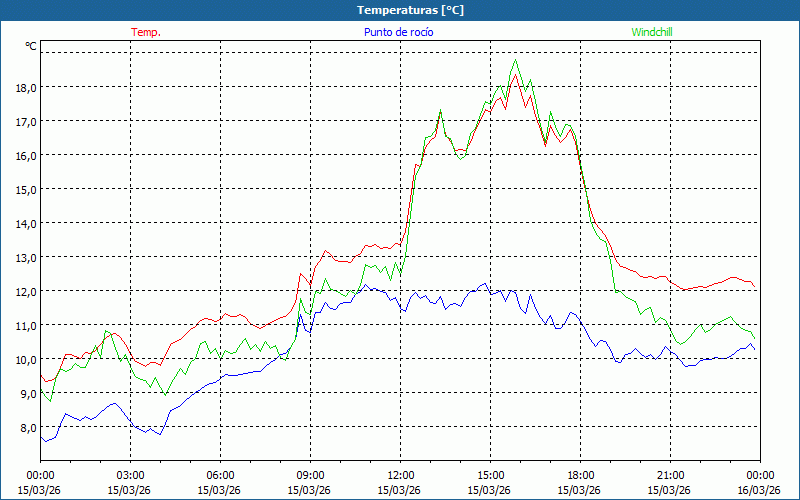Click the 10,0 y-axis label
This screenshot has height=500, width=800.
(x=26, y=359)
